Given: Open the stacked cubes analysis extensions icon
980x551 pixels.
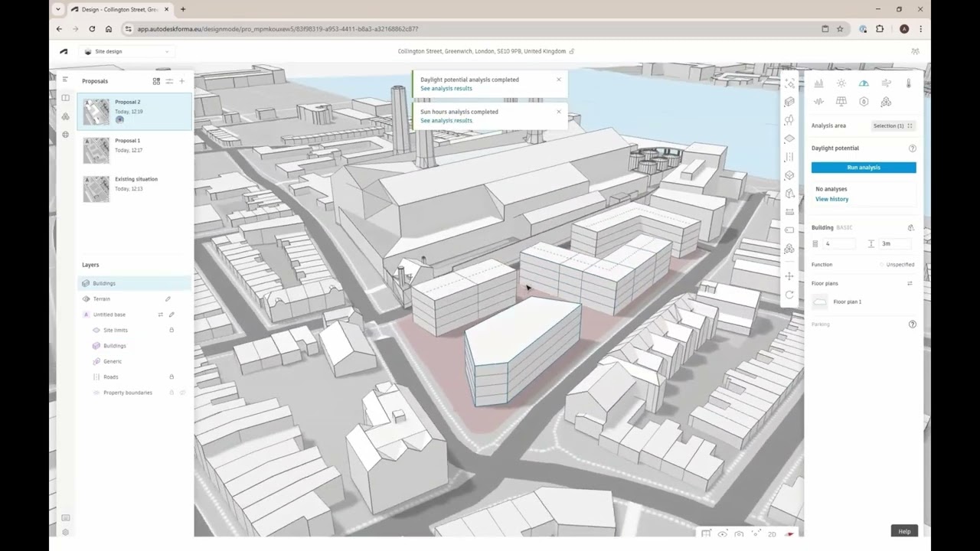Looking at the screenshot, I should [x=887, y=101].
